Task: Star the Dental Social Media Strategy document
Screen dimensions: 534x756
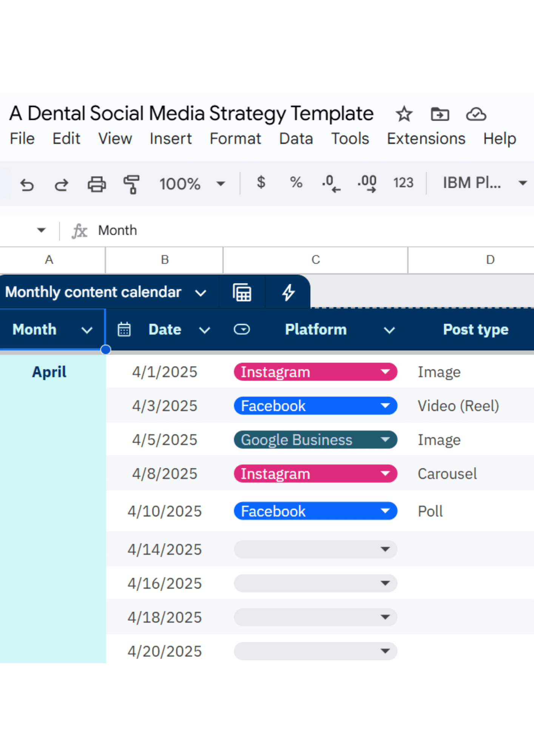Action: [404, 114]
